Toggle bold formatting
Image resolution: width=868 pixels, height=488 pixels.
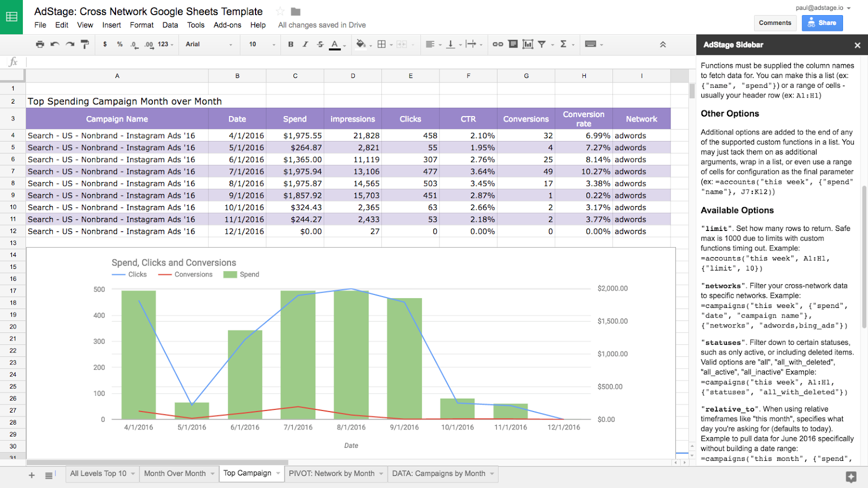click(x=291, y=44)
